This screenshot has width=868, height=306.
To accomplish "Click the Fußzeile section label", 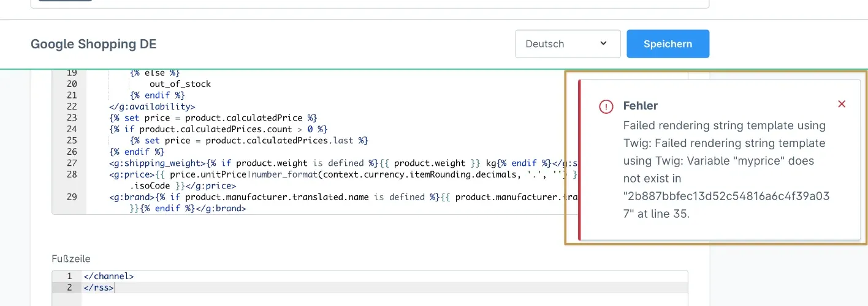I will tap(70, 259).
